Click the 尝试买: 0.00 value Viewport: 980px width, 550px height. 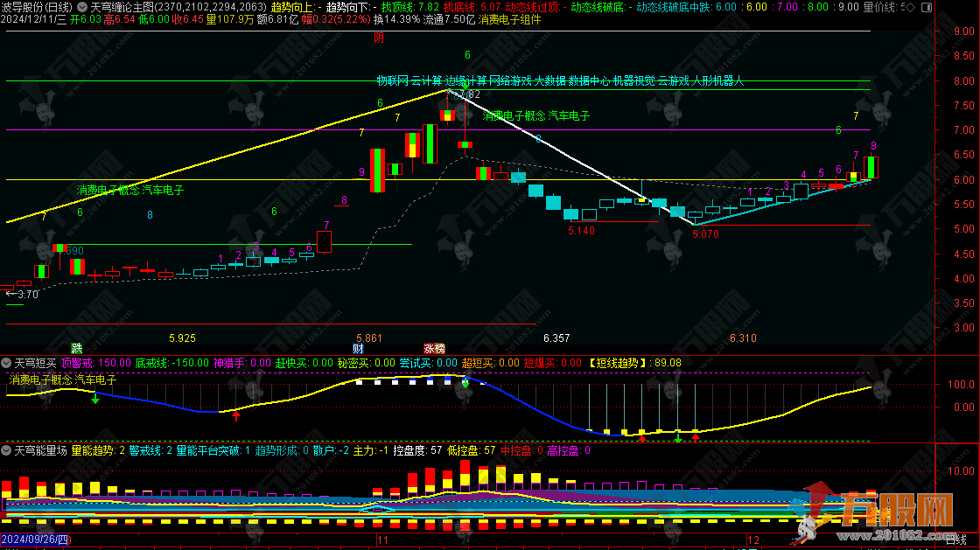428,363
